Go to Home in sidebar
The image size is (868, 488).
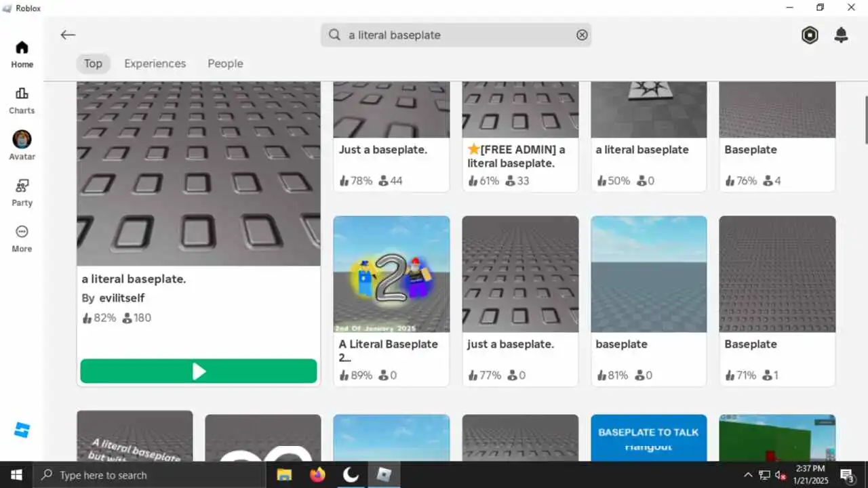22,54
